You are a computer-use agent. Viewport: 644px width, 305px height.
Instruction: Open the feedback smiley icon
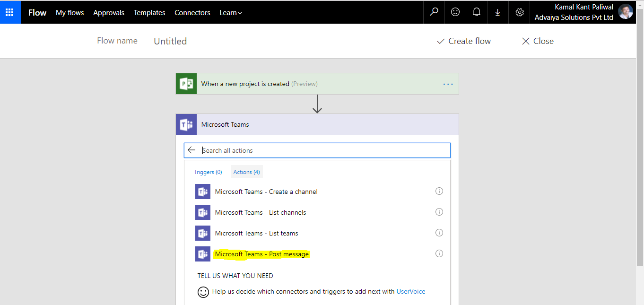[x=455, y=12]
